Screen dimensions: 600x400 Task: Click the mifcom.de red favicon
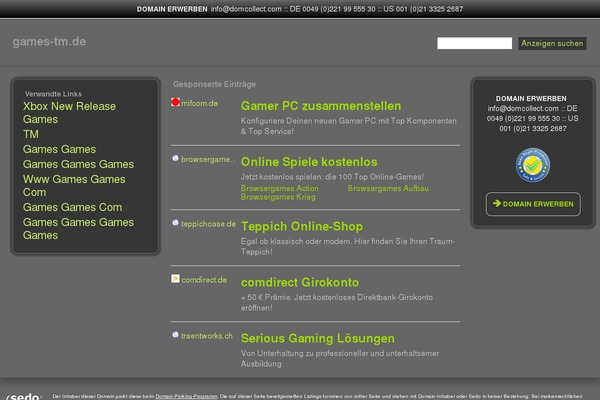click(x=175, y=102)
